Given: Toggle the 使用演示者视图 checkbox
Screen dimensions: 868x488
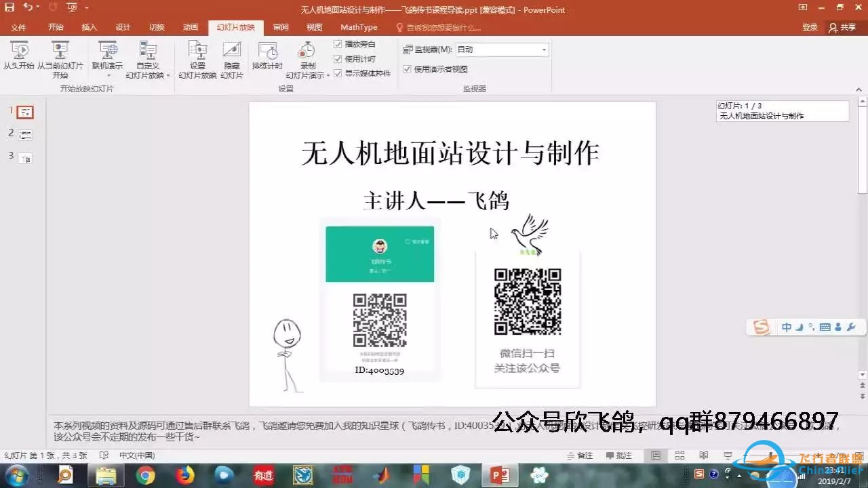Looking at the screenshot, I should click(407, 68).
